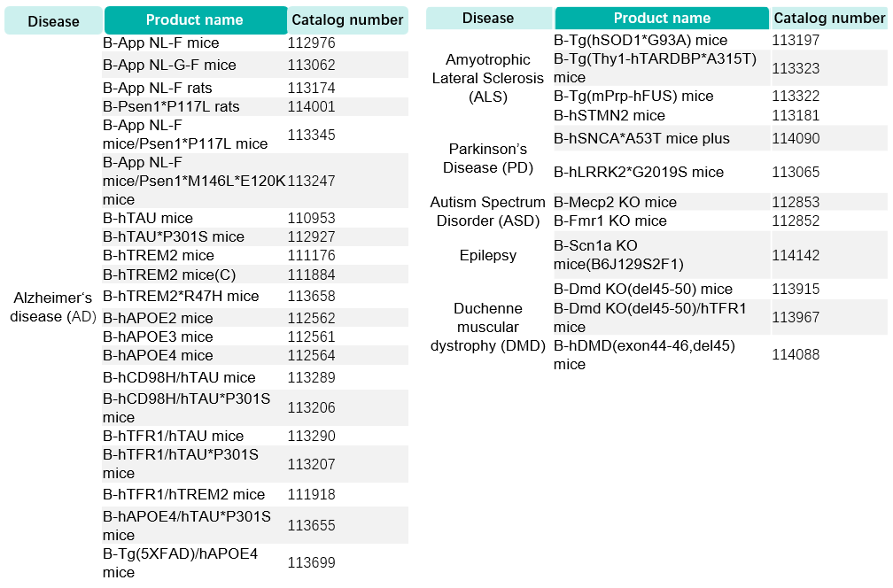Image resolution: width=893 pixels, height=588 pixels.
Task: Click the B-hAPOE4 mice entry
Action: pos(158,355)
